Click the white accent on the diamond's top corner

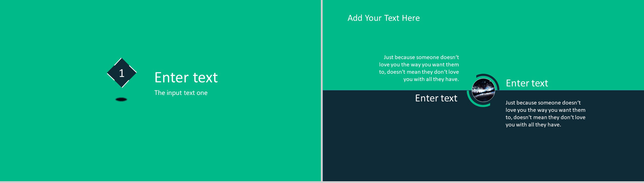tap(121, 59)
